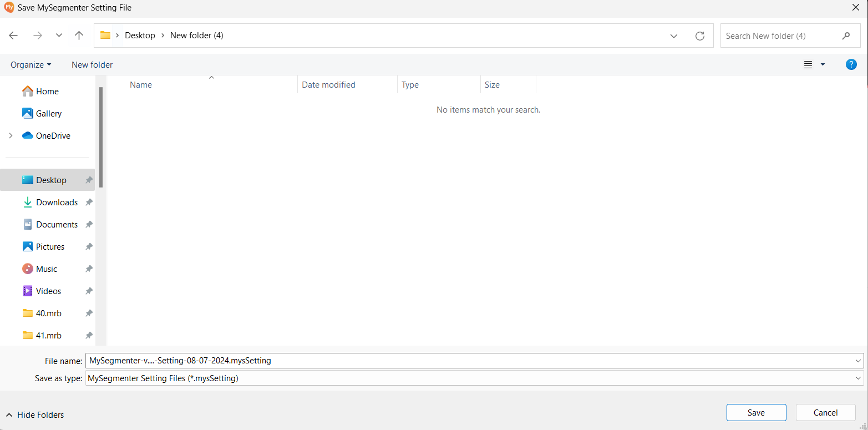Open the Organize menu

click(31, 65)
